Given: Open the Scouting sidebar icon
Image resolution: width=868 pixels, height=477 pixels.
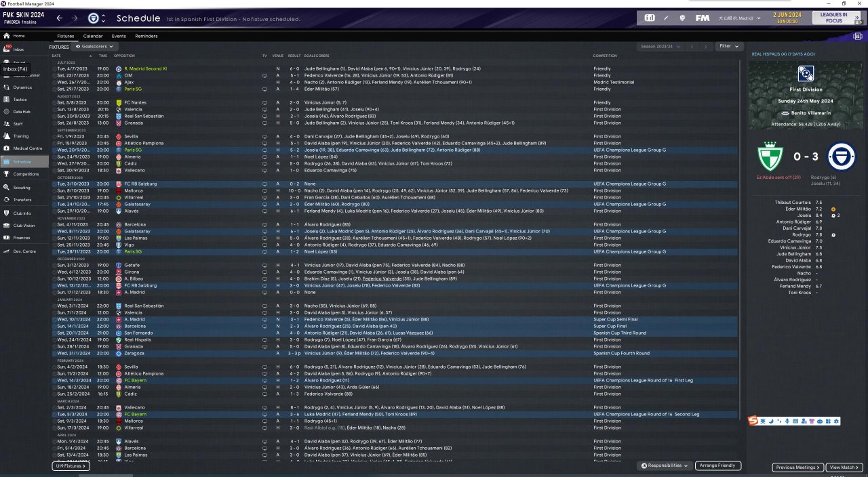Looking at the screenshot, I should click(x=7, y=188).
